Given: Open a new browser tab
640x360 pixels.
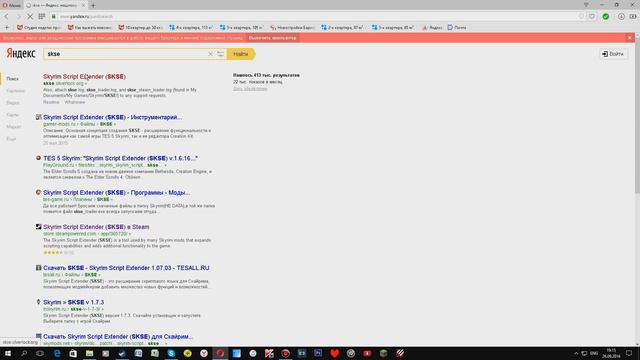Looking at the screenshot, I should pos(93,5).
